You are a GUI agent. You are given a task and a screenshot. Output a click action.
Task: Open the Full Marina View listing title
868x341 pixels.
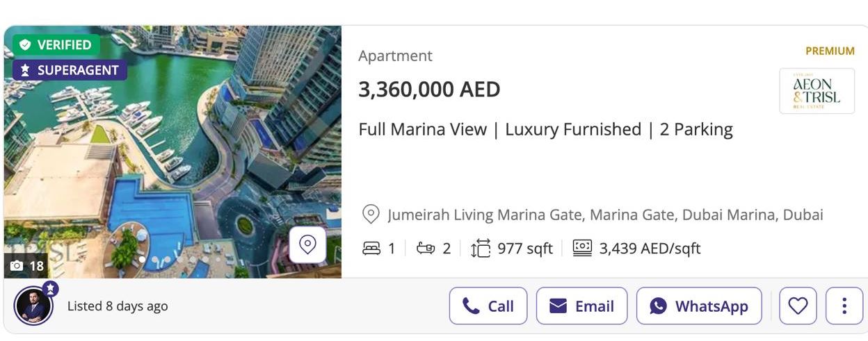(x=545, y=130)
